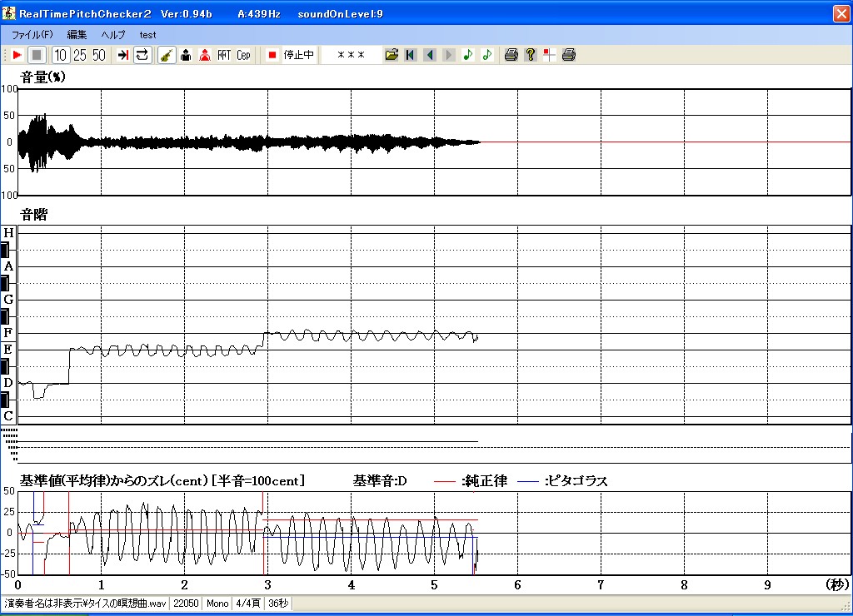Switch to FFT analysis mode
Screen dimensions: 853x616
(x=224, y=55)
